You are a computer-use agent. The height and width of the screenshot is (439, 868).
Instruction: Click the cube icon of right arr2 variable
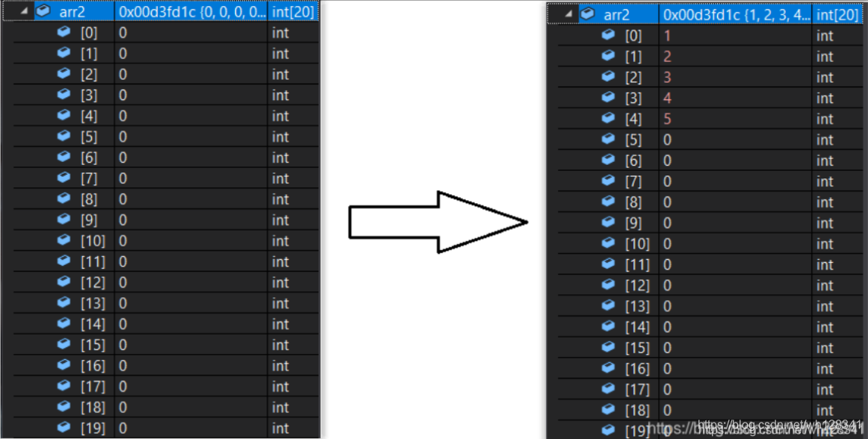(x=587, y=13)
